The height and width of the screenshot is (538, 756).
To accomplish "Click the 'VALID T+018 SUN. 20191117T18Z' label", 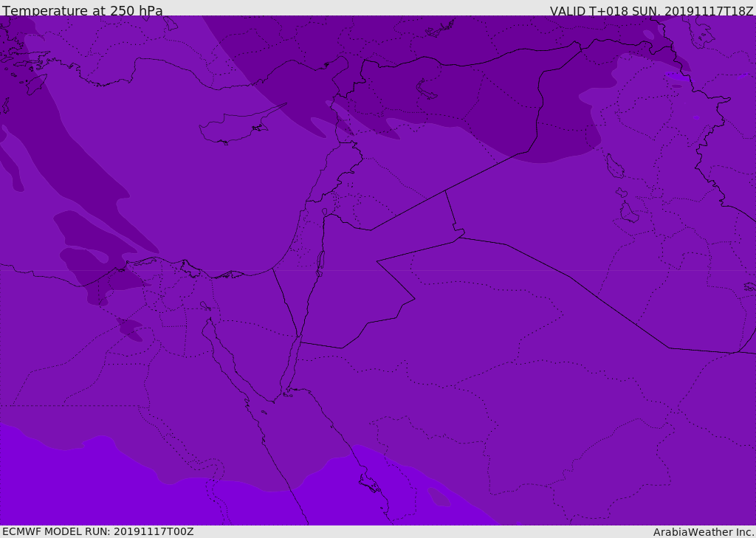I will coord(651,11).
